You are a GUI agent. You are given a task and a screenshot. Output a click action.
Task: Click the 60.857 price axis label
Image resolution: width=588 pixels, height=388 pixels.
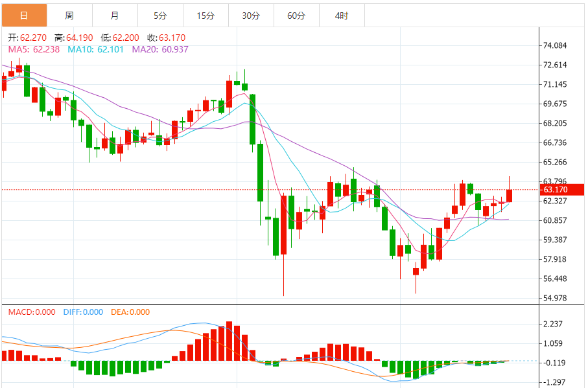click(x=555, y=220)
